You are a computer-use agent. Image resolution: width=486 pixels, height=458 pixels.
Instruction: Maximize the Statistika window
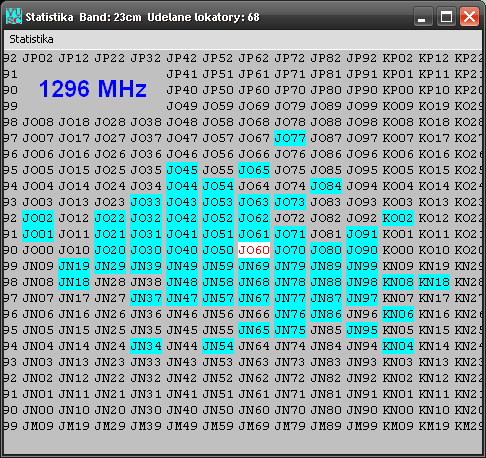[x=446, y=16]
